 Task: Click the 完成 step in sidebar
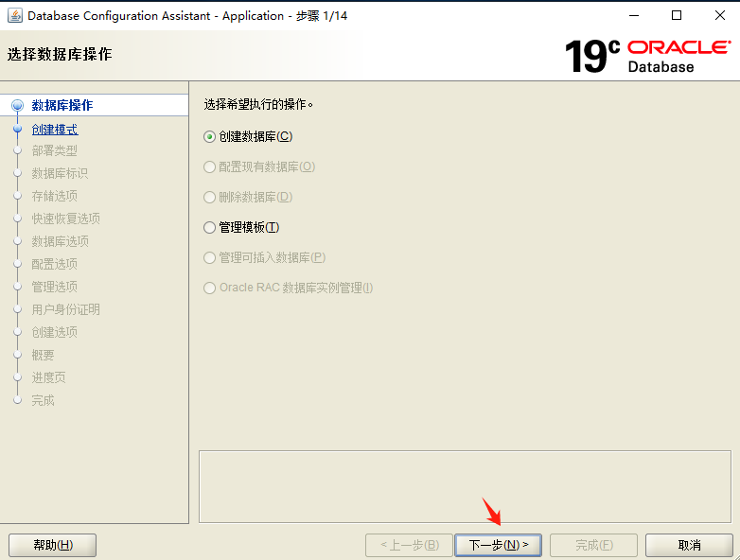(43, 400)
